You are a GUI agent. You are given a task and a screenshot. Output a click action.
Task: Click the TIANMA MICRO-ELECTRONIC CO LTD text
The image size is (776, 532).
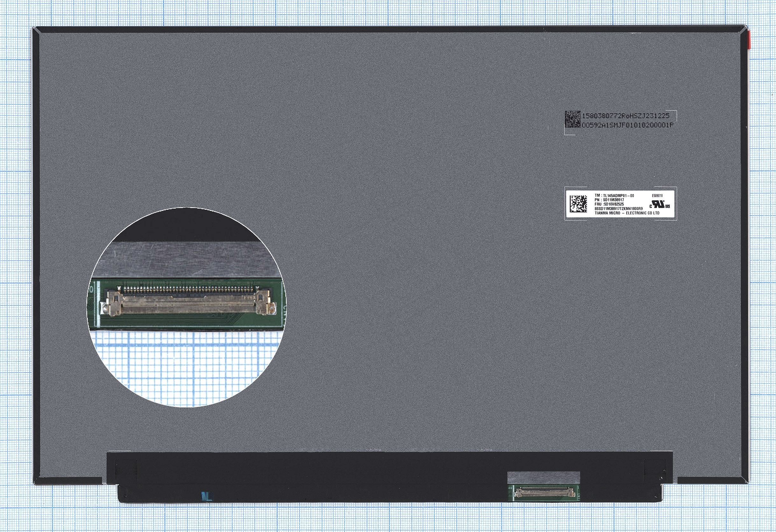tap(627, 213)
